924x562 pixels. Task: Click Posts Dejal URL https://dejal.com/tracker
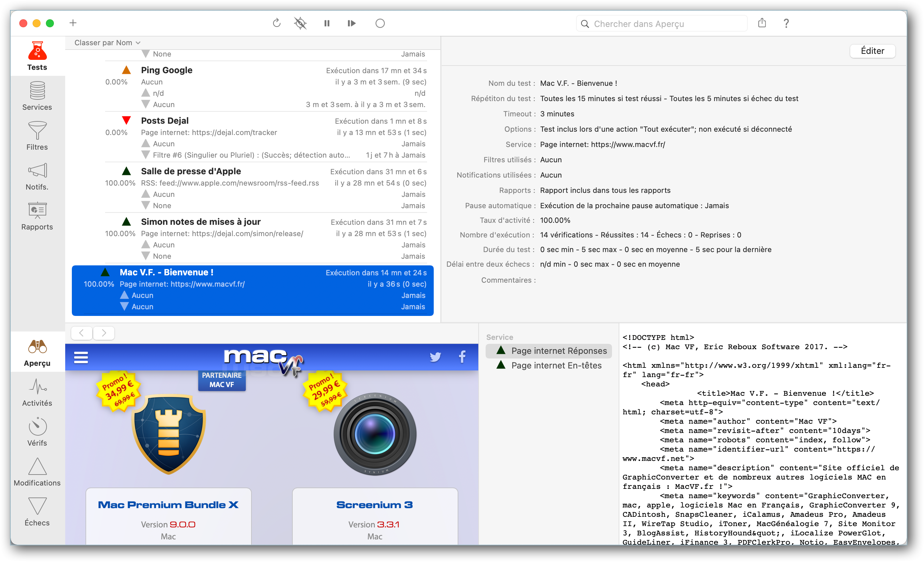pos(234,132)
